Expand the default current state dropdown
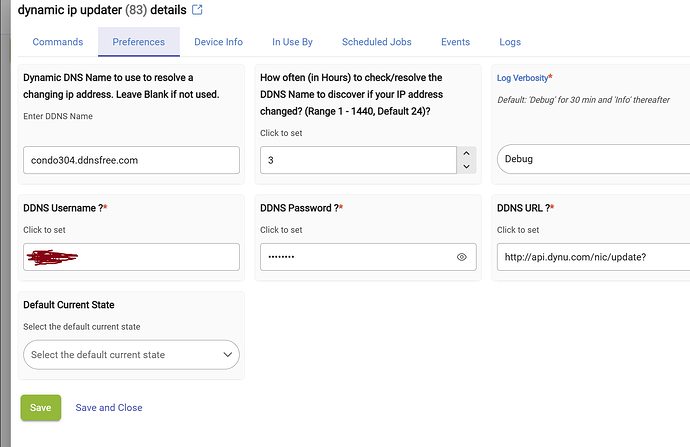The width and height of the screenshot is (690, 447). 131,355
